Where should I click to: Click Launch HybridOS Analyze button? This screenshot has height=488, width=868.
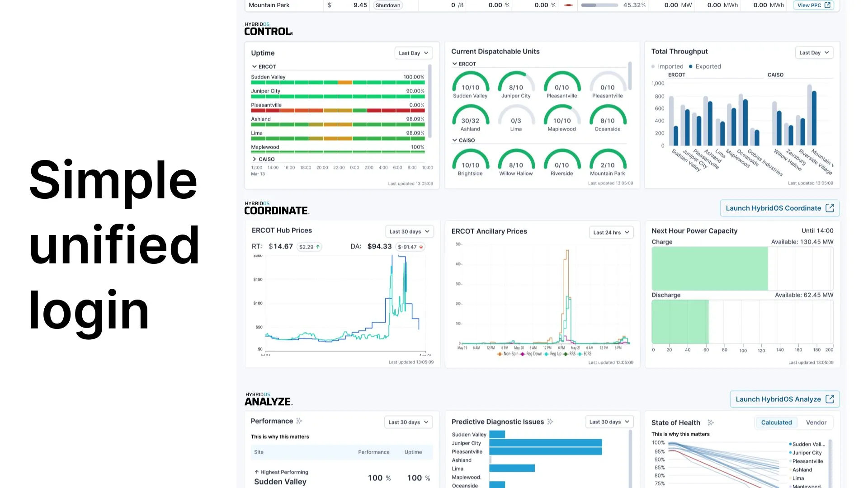click(x=785, y=399)
